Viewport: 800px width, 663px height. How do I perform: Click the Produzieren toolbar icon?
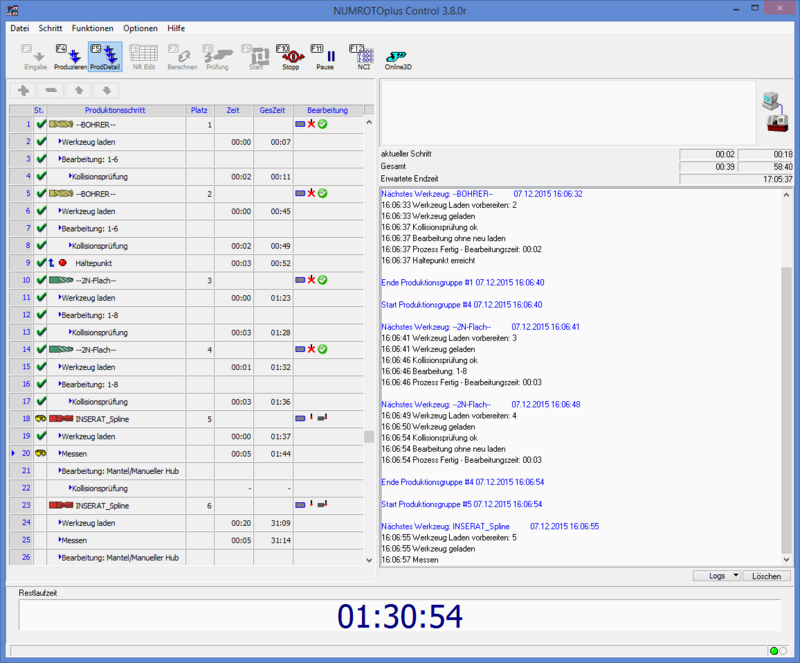(x=70, y=56)
